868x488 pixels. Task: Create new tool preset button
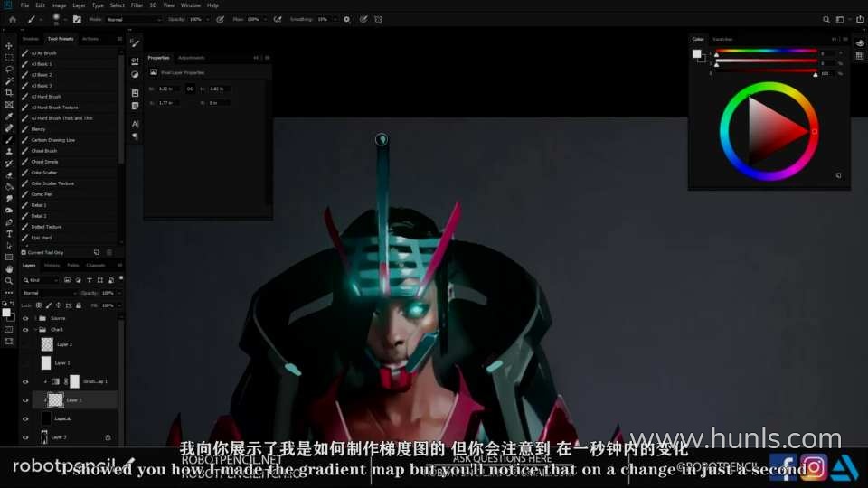pyautogui.click(x=97, y=252)
